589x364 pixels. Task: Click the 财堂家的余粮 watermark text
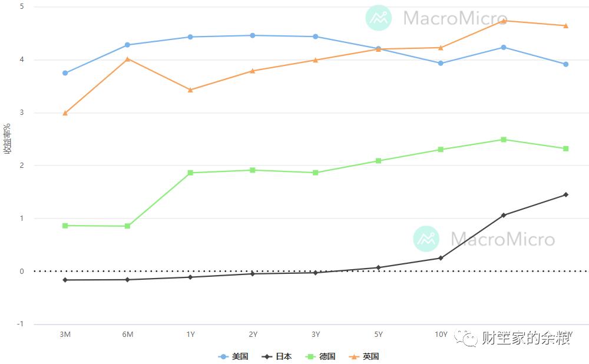tap(526, 337)
